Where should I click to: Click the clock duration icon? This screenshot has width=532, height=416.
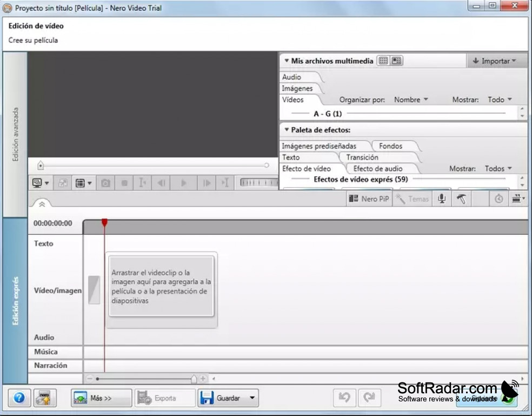[498, 199]
